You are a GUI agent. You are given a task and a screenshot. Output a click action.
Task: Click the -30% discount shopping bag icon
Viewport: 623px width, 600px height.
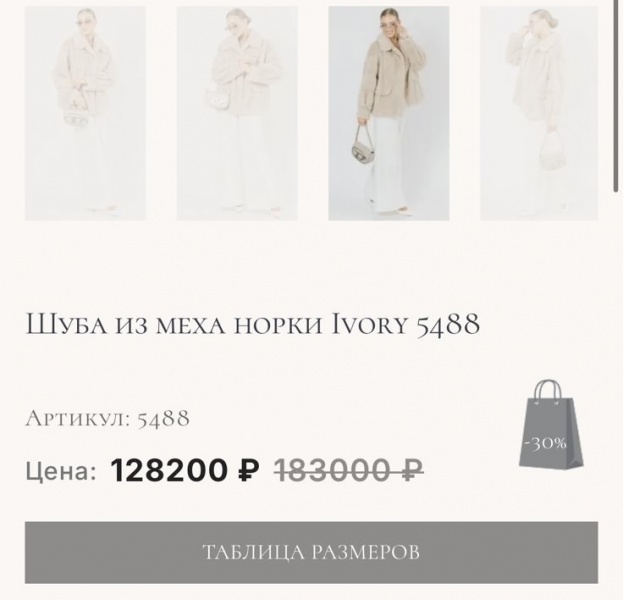(551, 424)
